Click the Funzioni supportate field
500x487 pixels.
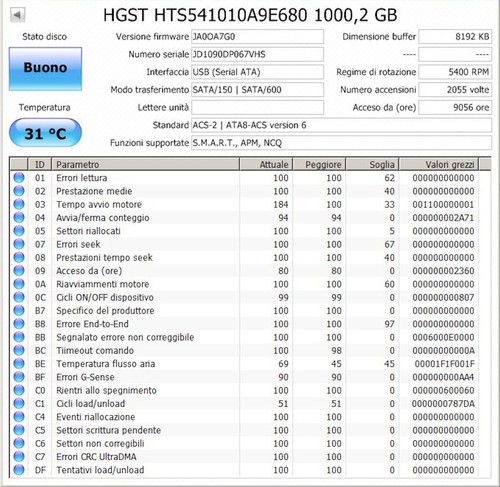341,143
